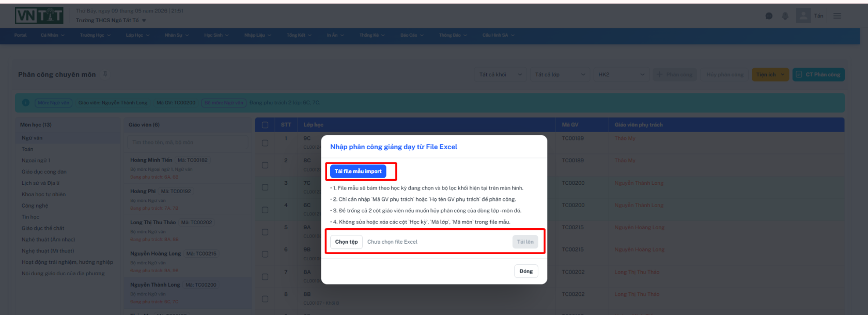Select subject Khoa học tự nhiên
Viewport: 868px width, 315px height.
[68, 195]
